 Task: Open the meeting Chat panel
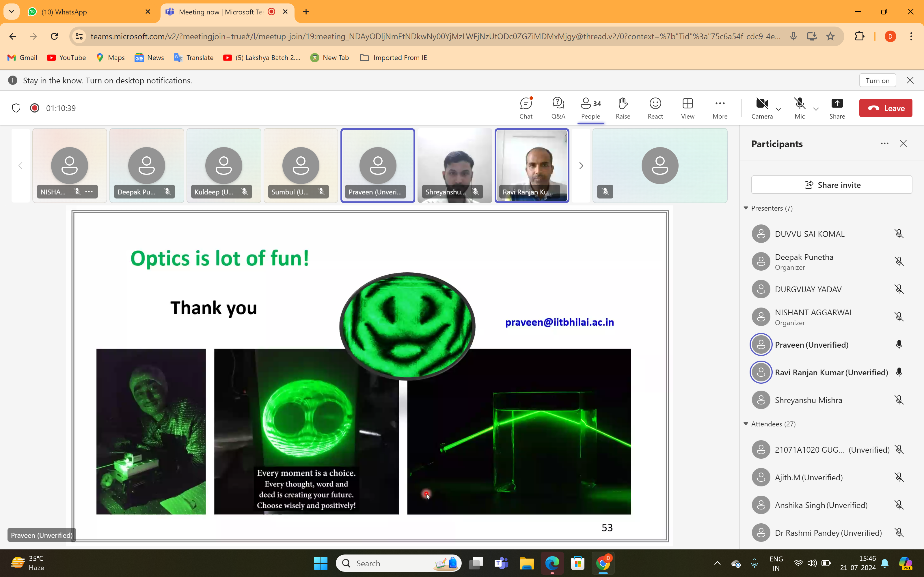click(x=526, y=108)
